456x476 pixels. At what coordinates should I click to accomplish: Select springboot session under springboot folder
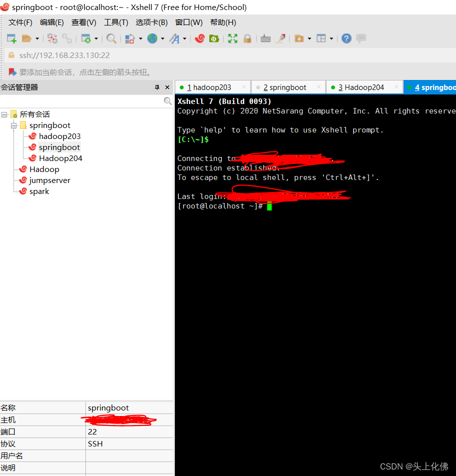(59, 147)
